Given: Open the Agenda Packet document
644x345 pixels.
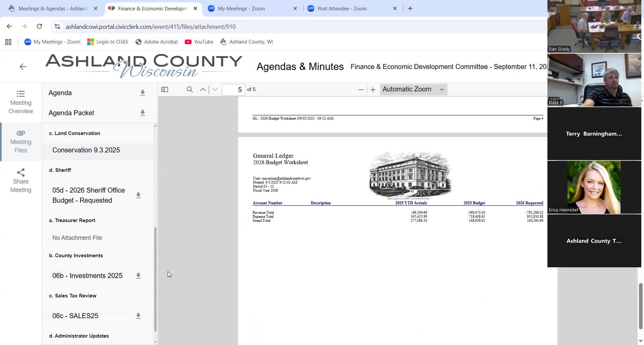Looking at the screenshot, I should (71, 113).
